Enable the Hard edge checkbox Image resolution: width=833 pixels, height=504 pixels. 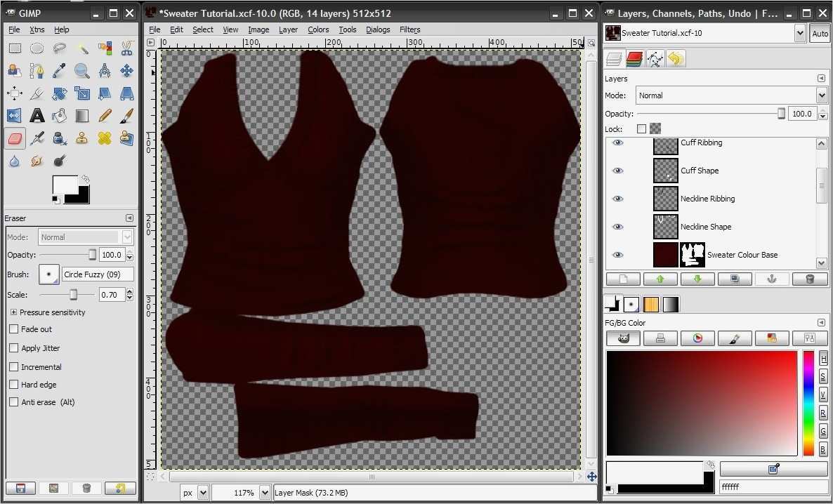pyautogui.click(x=14, y=385)
